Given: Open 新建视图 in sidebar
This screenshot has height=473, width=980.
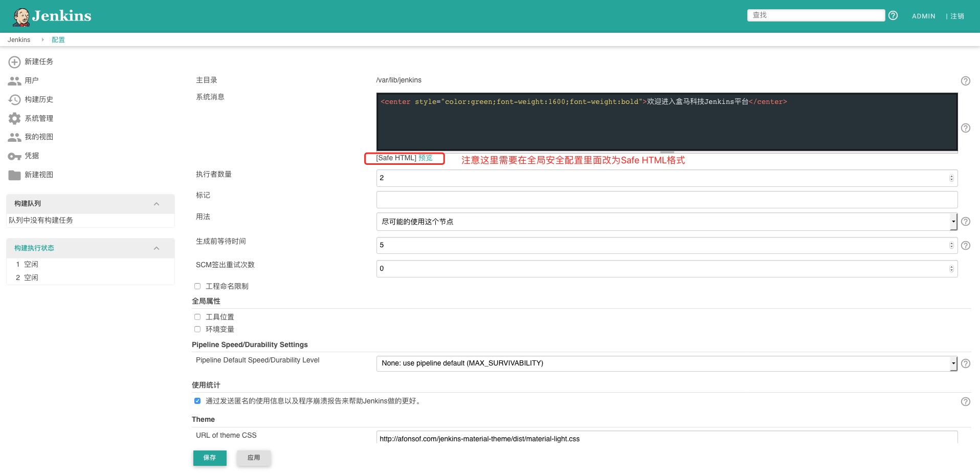Looking at the screenshot, I should 39,175.
